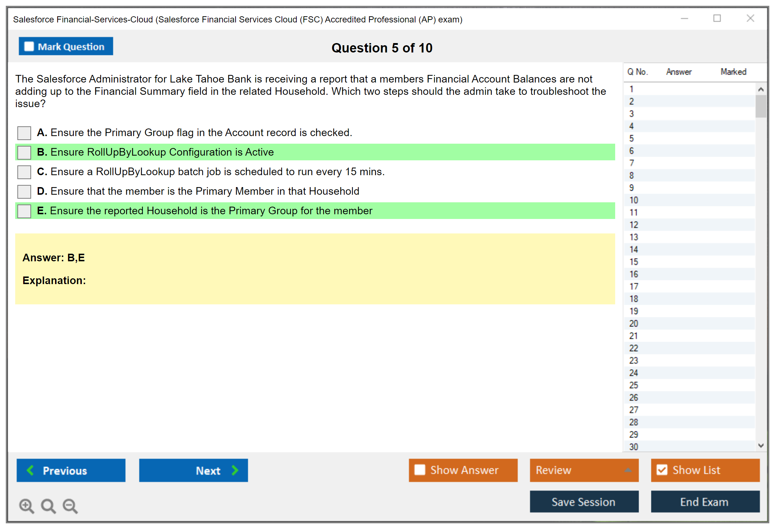Click the Save Session button

tap(584, 502)
